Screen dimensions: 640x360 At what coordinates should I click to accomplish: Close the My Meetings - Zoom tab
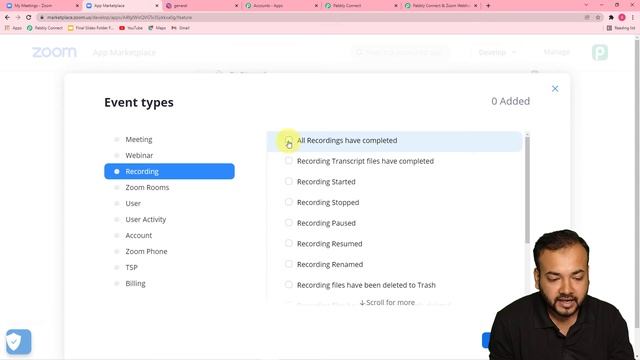pos(78,6)
